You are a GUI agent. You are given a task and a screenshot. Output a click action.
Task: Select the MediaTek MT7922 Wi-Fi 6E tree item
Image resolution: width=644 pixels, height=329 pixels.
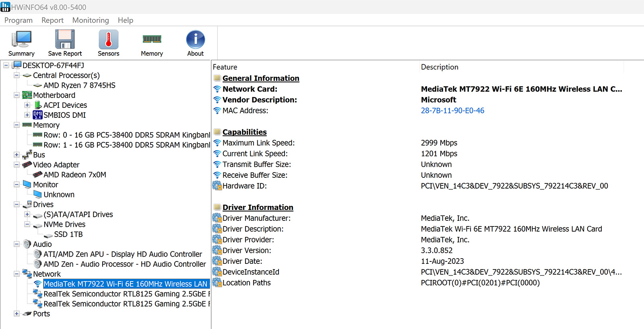click(x=126, y=284)
